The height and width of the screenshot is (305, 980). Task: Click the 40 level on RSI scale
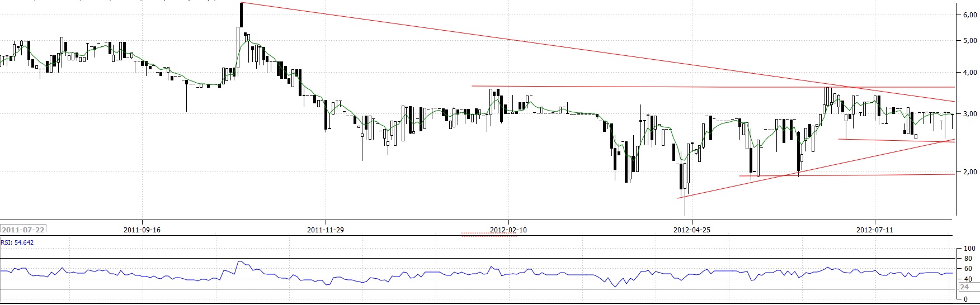click(x=966, y=279)
